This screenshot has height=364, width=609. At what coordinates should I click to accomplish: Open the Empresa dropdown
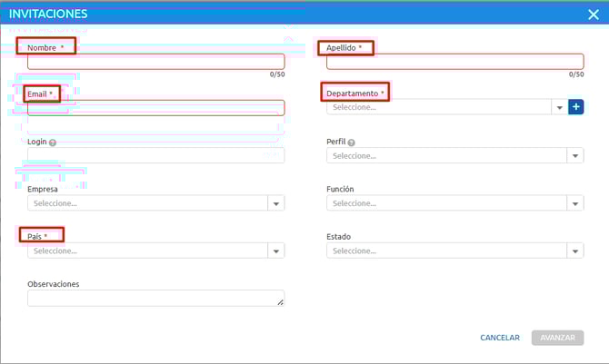pyautogui.click(x=276, y=203)
